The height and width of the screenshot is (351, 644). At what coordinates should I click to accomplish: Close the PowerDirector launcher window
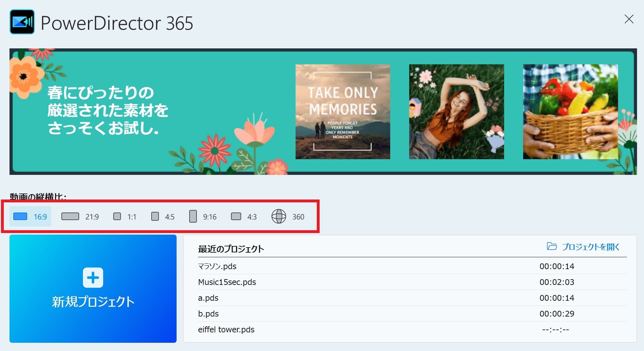click(x=629, y=19)
